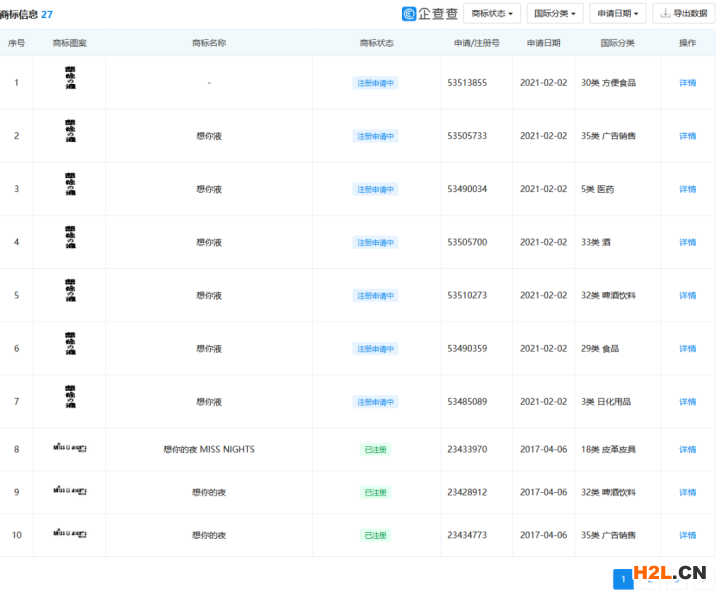Expand the 商标状态 filter dropdown
This screenshot has width=720, height=595.
click(492, 13)
